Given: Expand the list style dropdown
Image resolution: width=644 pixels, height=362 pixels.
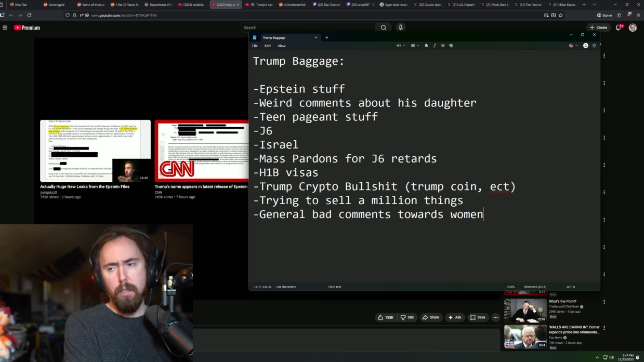Looking at the screenshot, I should [415, 46].
